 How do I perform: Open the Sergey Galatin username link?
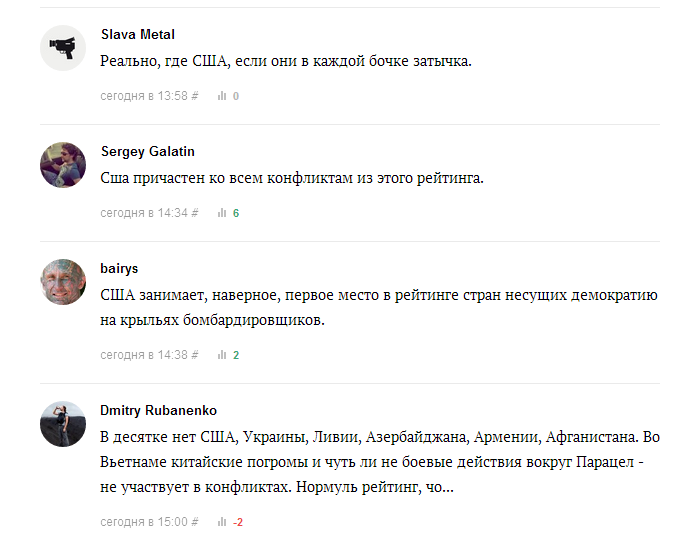[148, 151]
